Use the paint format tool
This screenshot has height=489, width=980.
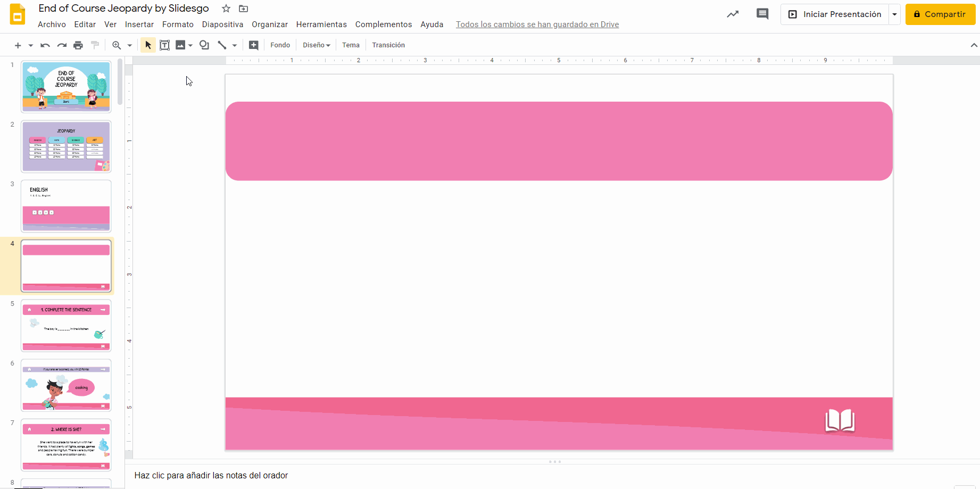tap(95, 45)
